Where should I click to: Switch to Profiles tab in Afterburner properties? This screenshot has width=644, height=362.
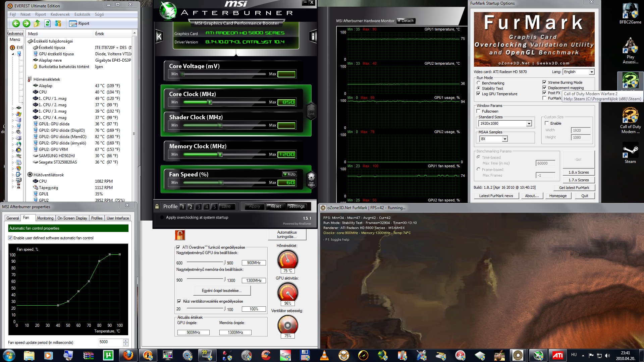coord(97,218)
